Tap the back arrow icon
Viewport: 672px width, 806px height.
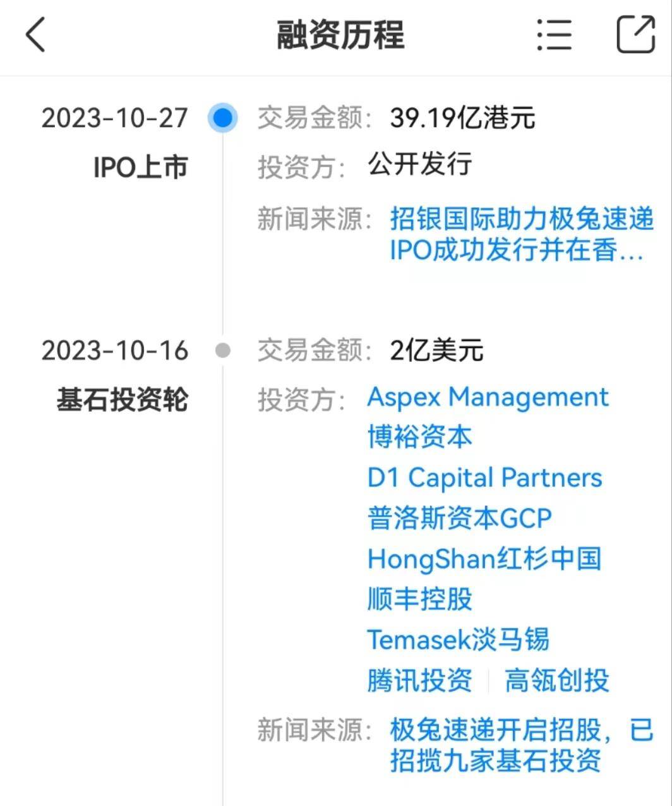pos(36,34)
